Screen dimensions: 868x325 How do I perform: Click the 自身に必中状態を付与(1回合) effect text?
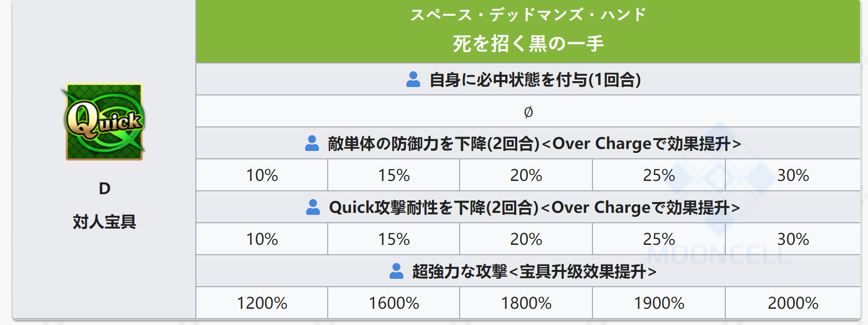pyautogui.click(x=535, y=79)
